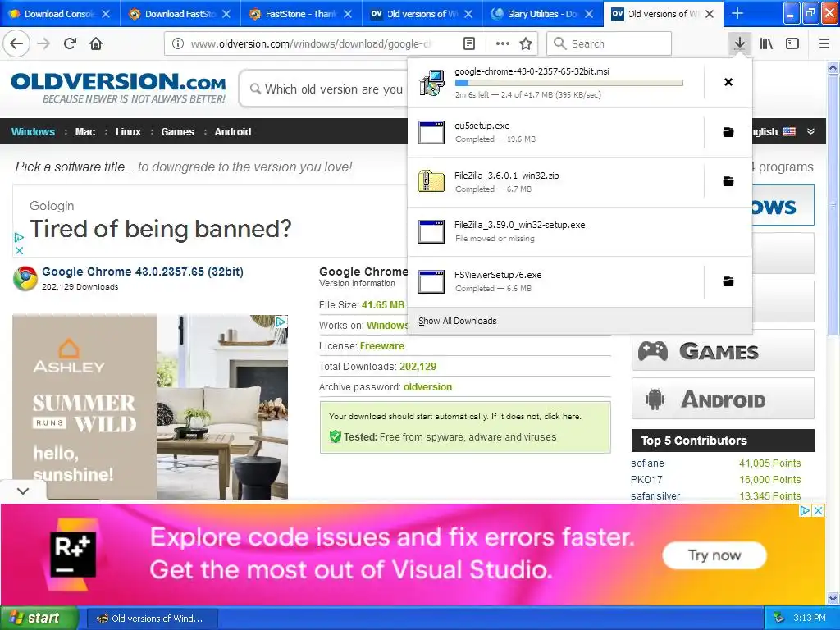Open page actions three-dots menu
This screenshot has width=840, height=630.
[x=503, y=43]
